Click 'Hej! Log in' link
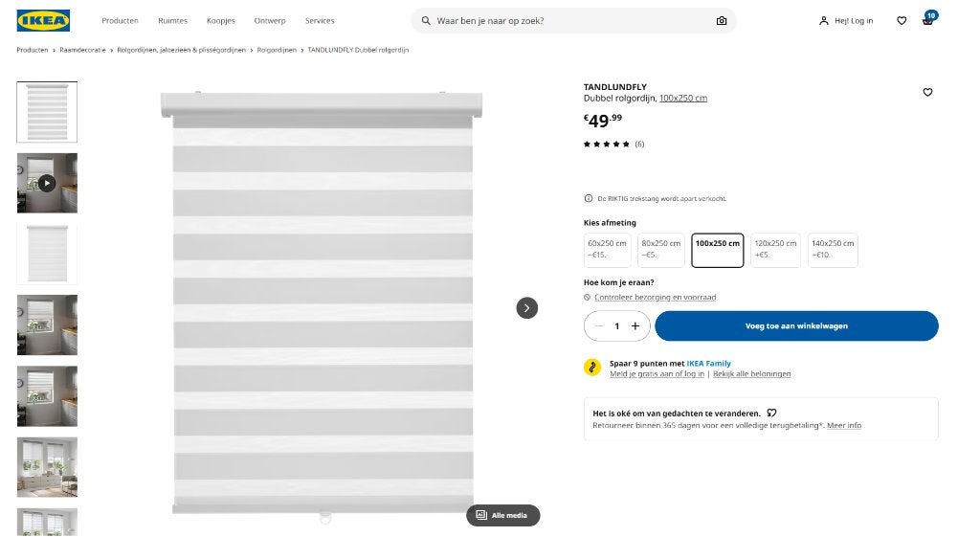Screen dimensions: 980x559 point(853,21)
